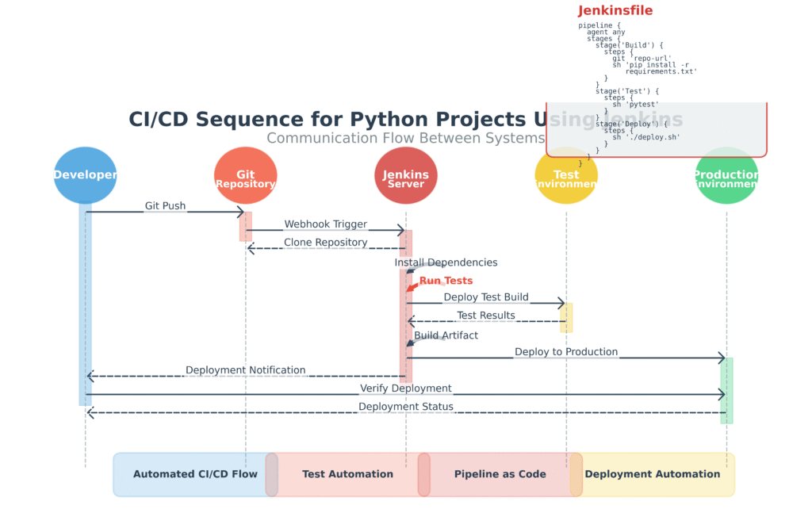
Task: Select the "sh './deploy.sh'" code line
Action: [x=646, y=137]
